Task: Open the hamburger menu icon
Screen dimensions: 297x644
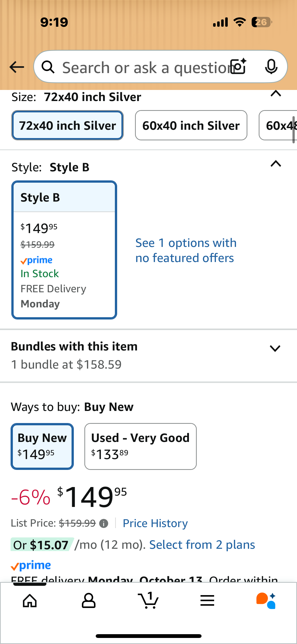Action: point(207,600)
